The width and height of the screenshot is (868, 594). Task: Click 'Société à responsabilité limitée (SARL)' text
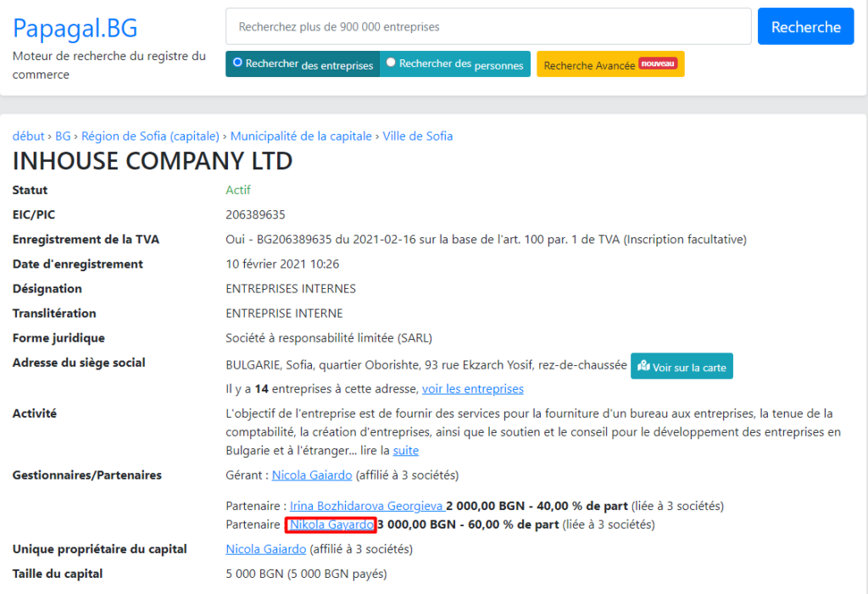coord(329,338)
